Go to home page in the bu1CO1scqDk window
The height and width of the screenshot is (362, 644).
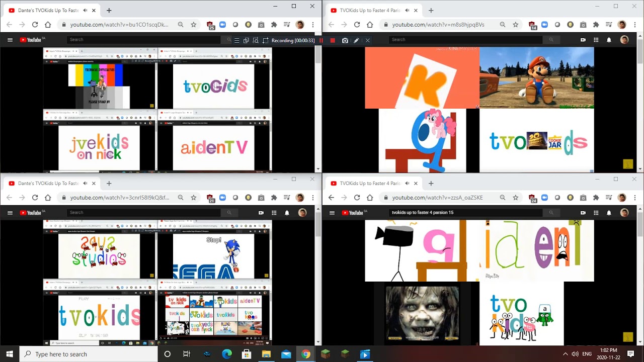click(48, 25)
